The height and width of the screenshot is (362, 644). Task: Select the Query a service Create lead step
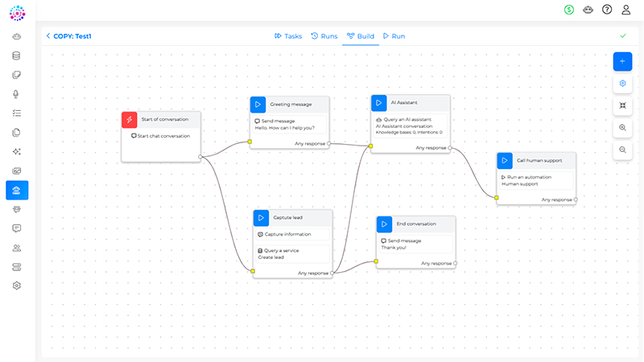pyautogui.click(x=292, y=253)
